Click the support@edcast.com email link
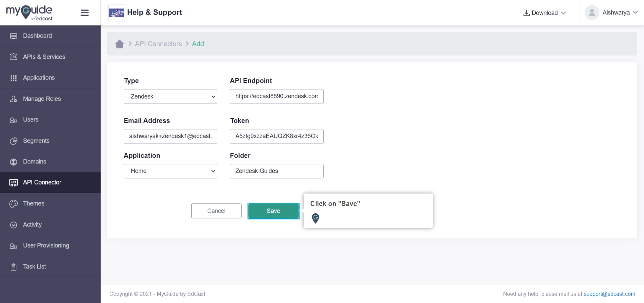The height and width of the screenshot is (303, 644). pos(609,294)
